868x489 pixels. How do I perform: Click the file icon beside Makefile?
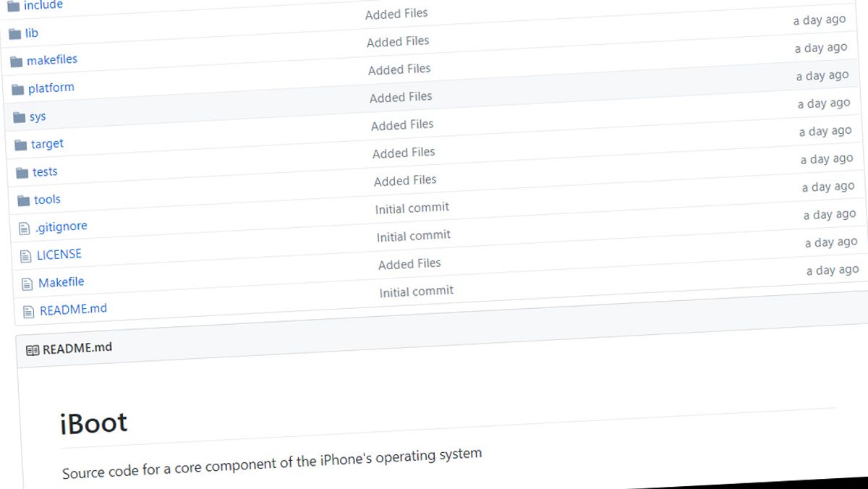coord(27,282)
